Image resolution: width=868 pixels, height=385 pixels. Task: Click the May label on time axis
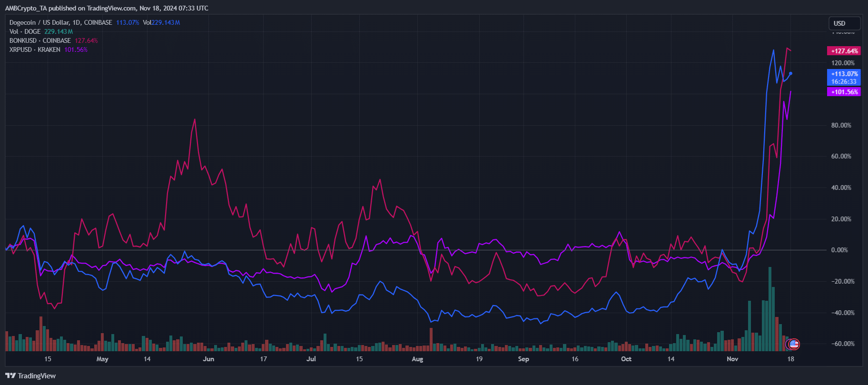(102, 359)
